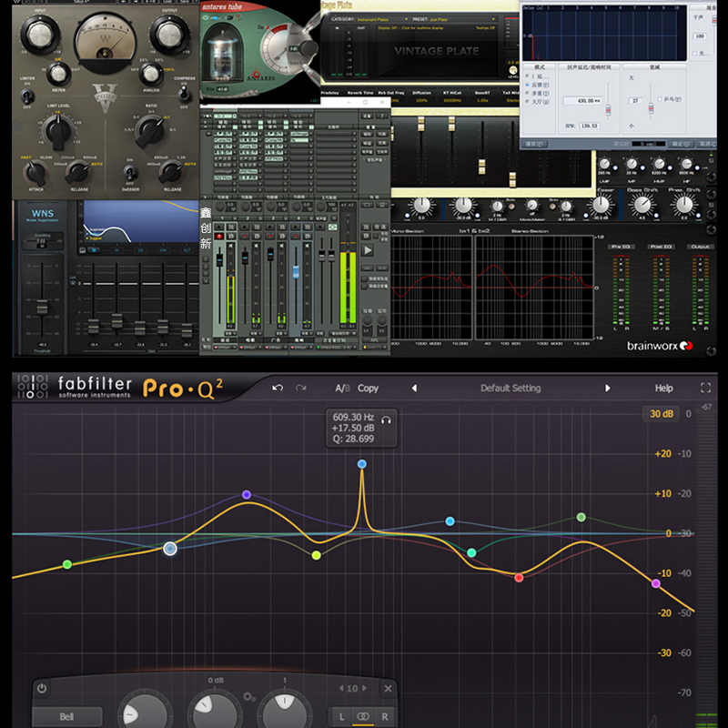Click the Antares Tube drive knob
This screenshot has width=728, height=728.
307,48
